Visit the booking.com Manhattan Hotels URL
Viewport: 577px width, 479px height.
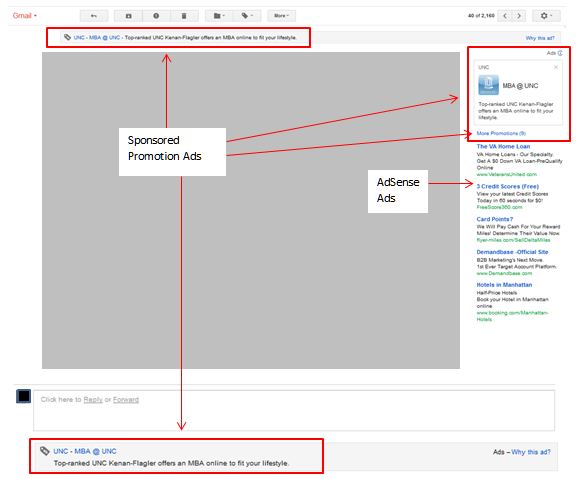pos(512,316)
